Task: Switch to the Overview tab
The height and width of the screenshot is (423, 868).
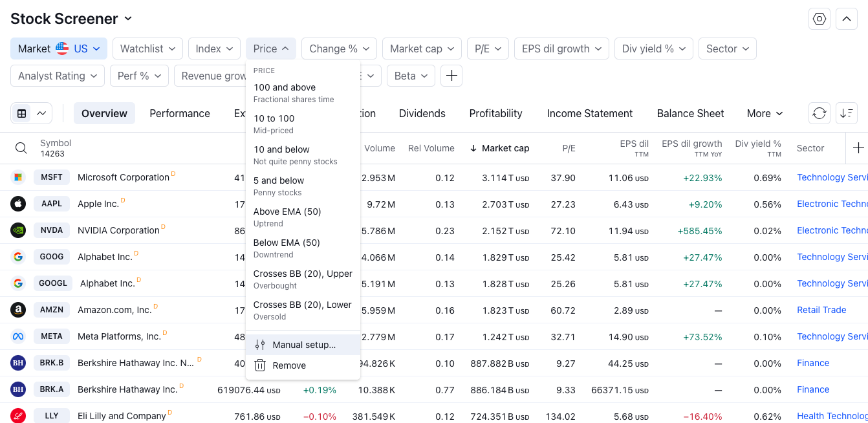Action: [104, 113]
